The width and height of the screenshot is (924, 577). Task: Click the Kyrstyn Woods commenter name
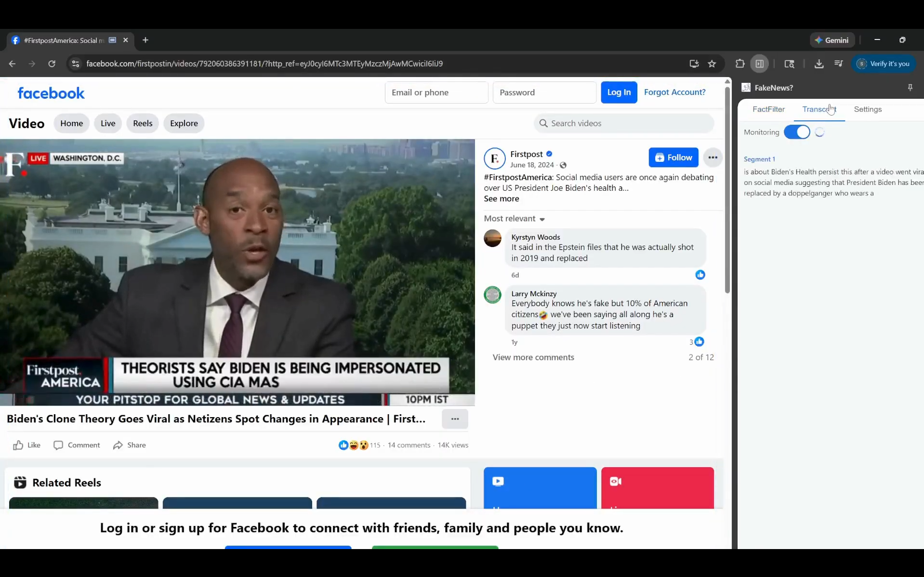tap(536, 237)
